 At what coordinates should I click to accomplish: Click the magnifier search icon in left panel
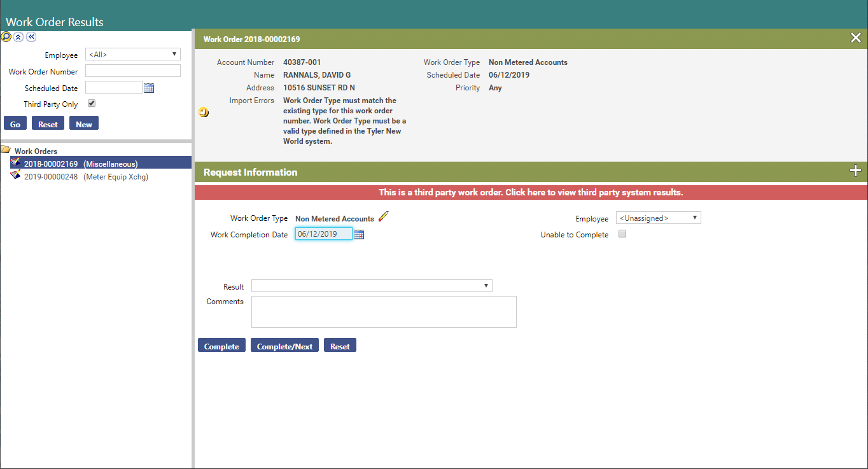pyautogui.click(x=6, y=37)
